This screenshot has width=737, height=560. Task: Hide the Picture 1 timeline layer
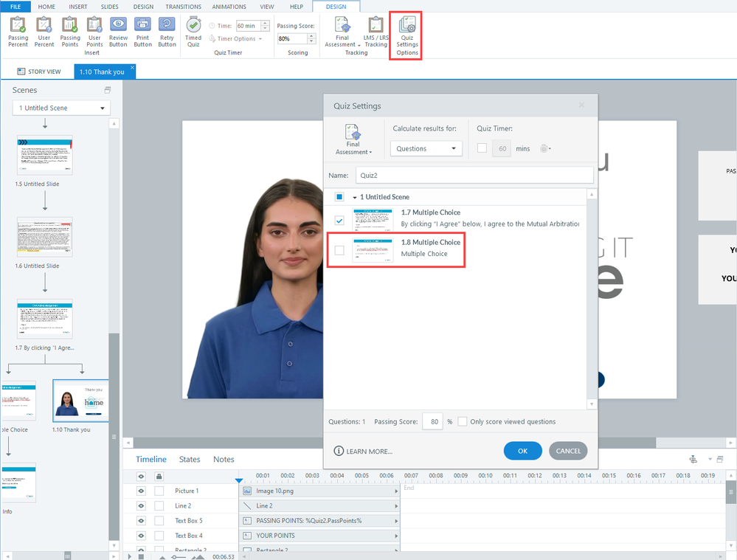tap(141, 491)
